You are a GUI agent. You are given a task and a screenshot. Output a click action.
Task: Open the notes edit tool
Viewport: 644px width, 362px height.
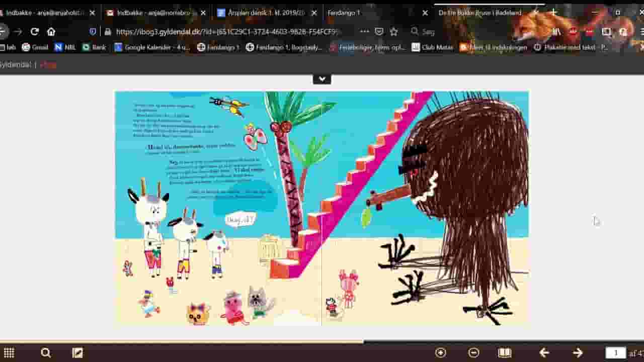pos(77,353)
